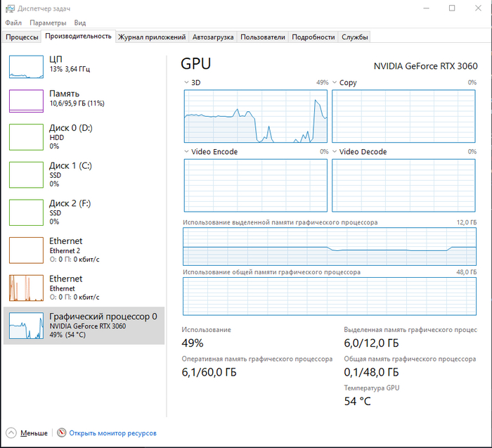Open the Video Decode engine dropdown
492x448 pixels.
point(335,152)
